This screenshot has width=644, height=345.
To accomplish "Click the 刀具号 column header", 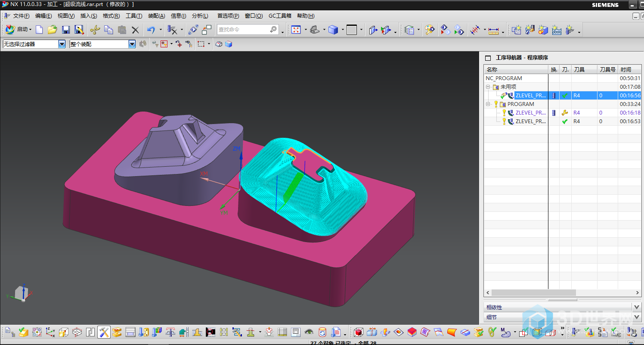I will tap(607, 69).
